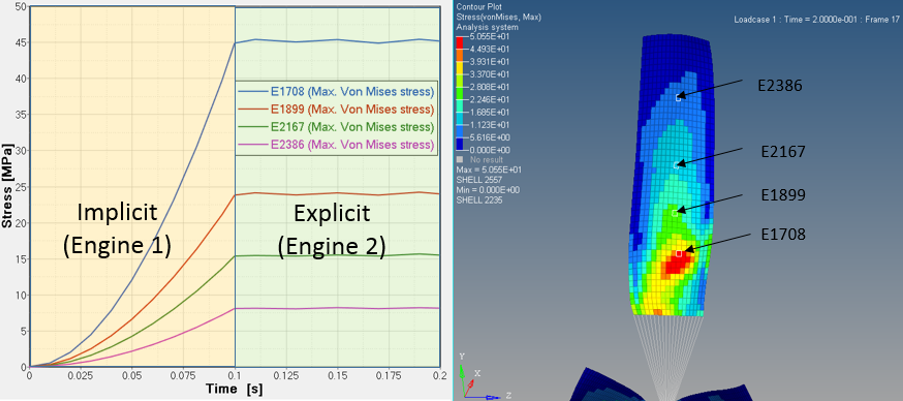Click the E1899 red curve legend entry
This screenshot has width=903, height=401.
point(336,110)
